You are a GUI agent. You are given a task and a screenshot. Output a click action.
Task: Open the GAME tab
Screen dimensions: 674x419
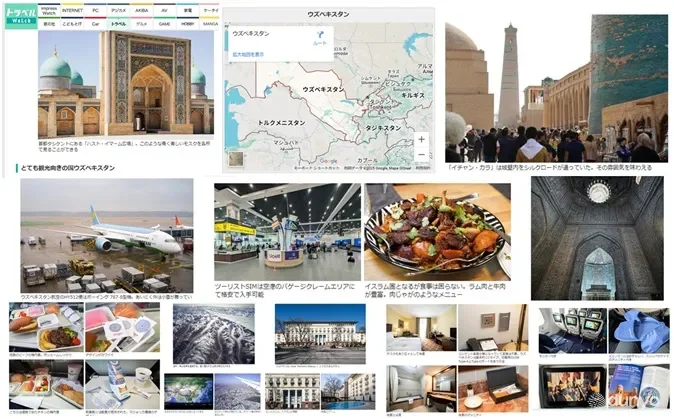click(164, 24)
